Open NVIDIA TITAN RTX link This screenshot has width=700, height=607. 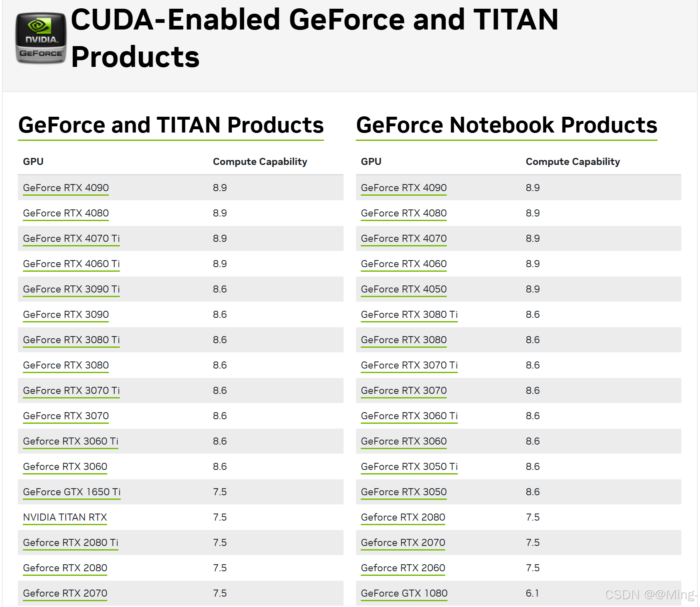(x=65, y=517)
